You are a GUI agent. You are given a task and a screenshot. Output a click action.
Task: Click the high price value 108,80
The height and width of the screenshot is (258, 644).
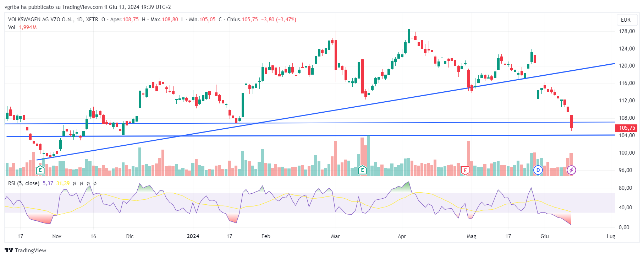tap(170, 20)
